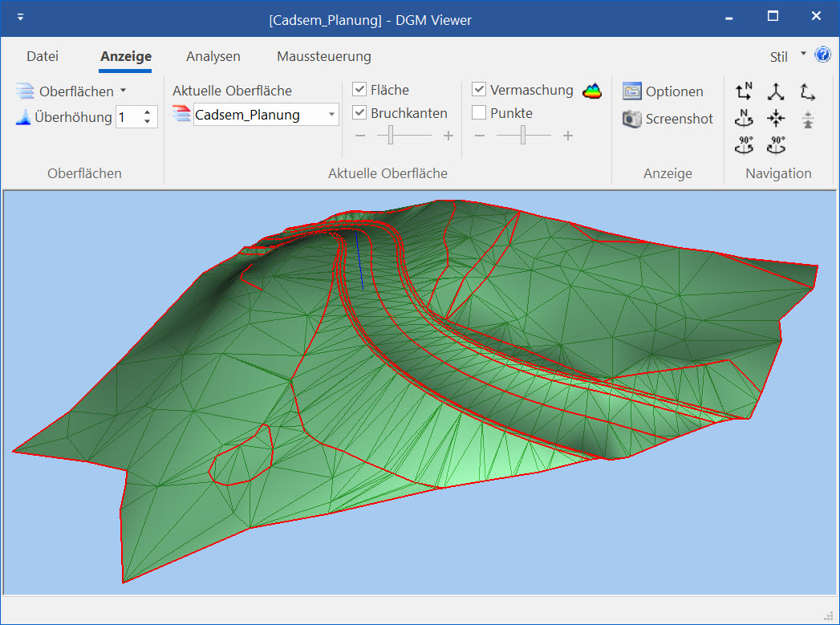The height and width of the screenshot is (625, 840).
Task: Open the Oberflächen dropdown
Action: click(123, 91)
